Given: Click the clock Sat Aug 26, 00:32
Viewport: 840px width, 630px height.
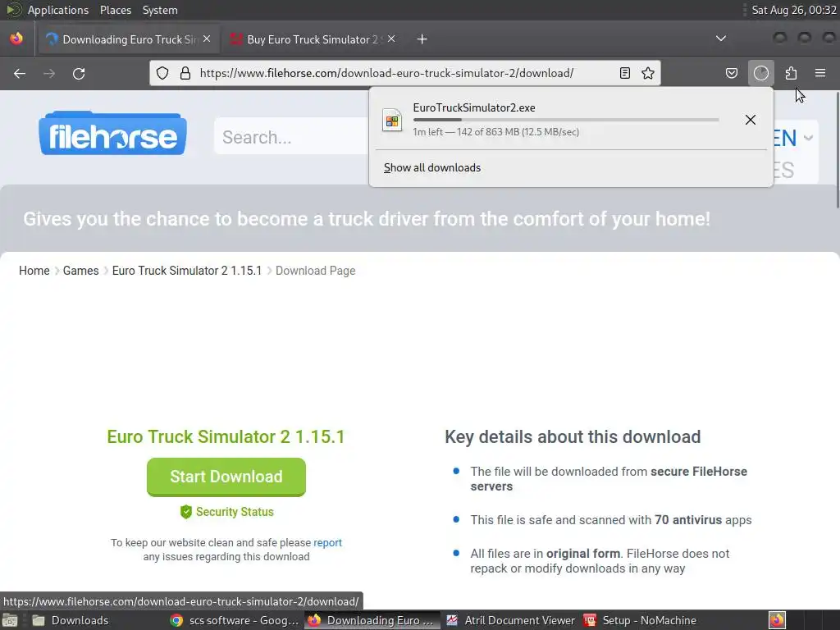Looking at the screenshot, I should tap(794, 10).
